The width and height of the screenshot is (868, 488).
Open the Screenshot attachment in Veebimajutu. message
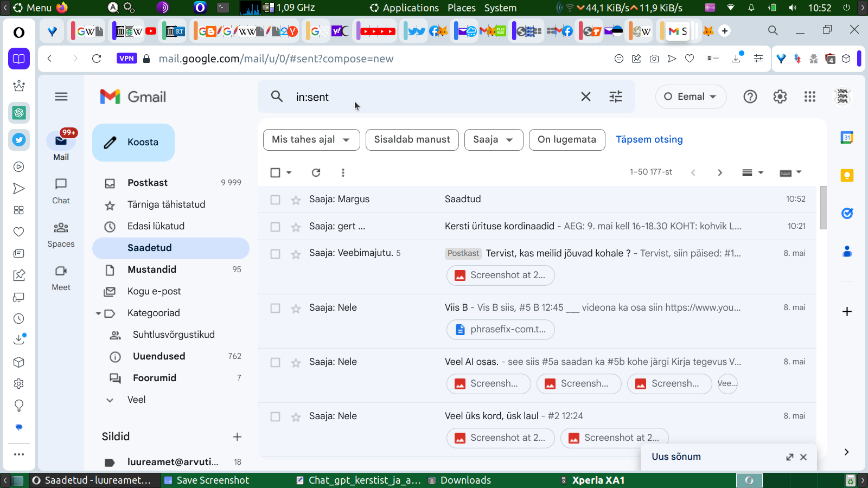coord(500,275)
